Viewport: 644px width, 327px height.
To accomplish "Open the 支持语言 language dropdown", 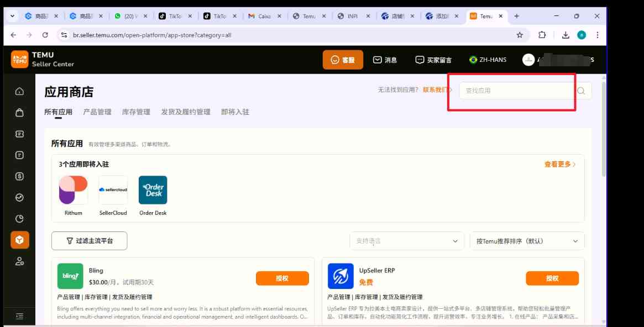I will [x=407, y=241].
